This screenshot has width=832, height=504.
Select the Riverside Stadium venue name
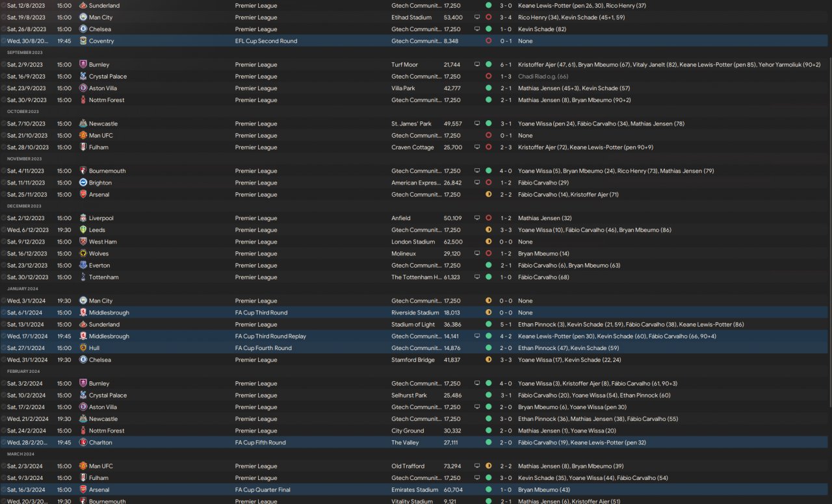pyautogui.click(x=415, y=312)
